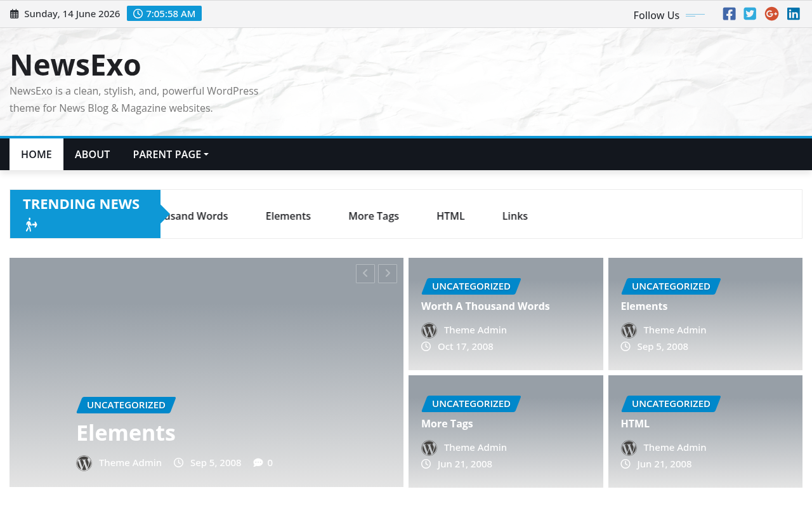
Task: Expand the Parent Page dropdown menu
Action: click(171, 154)
